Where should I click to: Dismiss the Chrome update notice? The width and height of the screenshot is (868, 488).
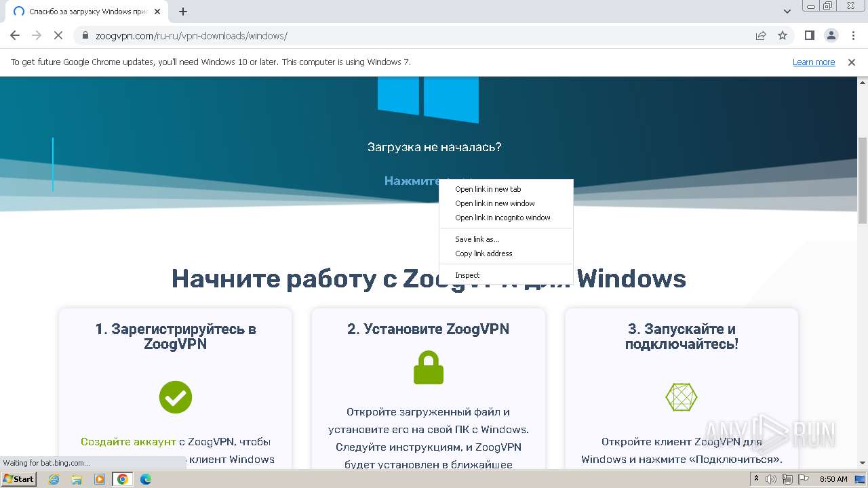(x=852, y=62)
